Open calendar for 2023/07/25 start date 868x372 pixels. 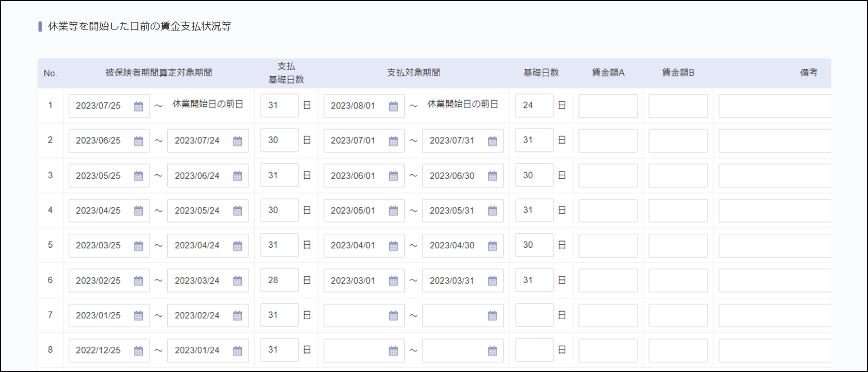coord(138,106)
